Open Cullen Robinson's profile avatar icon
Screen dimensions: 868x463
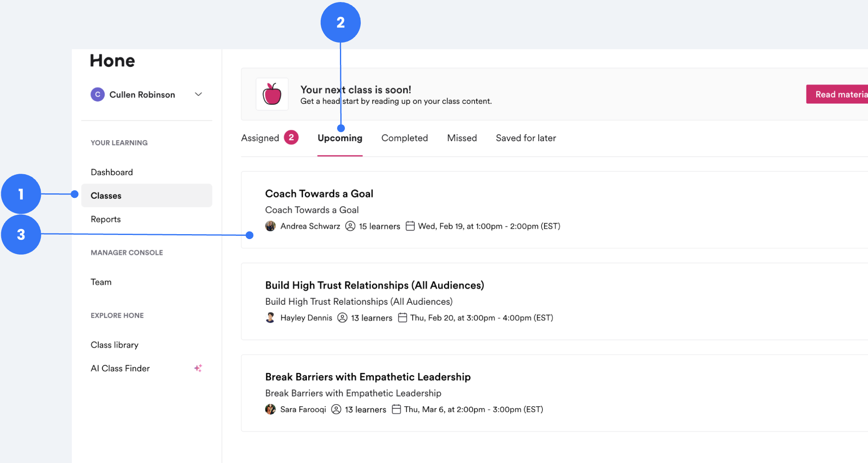click(97, 94)
